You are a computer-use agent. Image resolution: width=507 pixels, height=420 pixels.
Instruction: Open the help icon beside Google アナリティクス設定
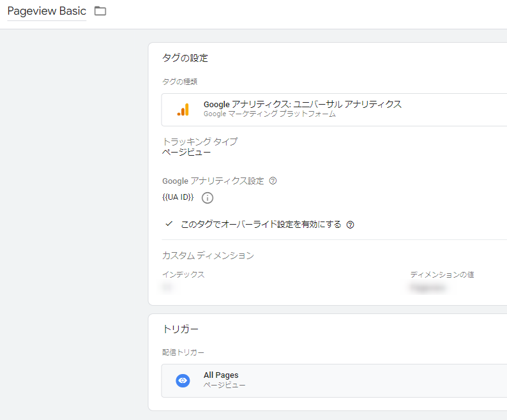pyautogui.click(x=273, y=181)
